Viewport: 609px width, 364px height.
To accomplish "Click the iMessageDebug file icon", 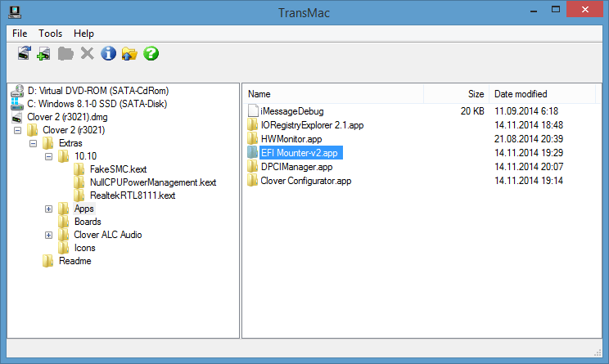I will (x=253, y=111).
